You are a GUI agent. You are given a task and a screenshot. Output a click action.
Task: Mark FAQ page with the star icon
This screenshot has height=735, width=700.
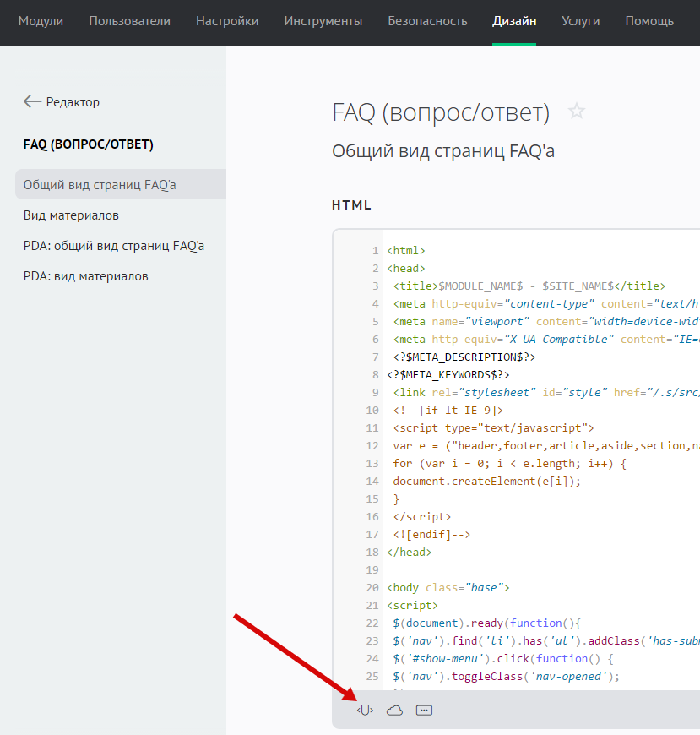pyautogui.click(x=577, y=112)
